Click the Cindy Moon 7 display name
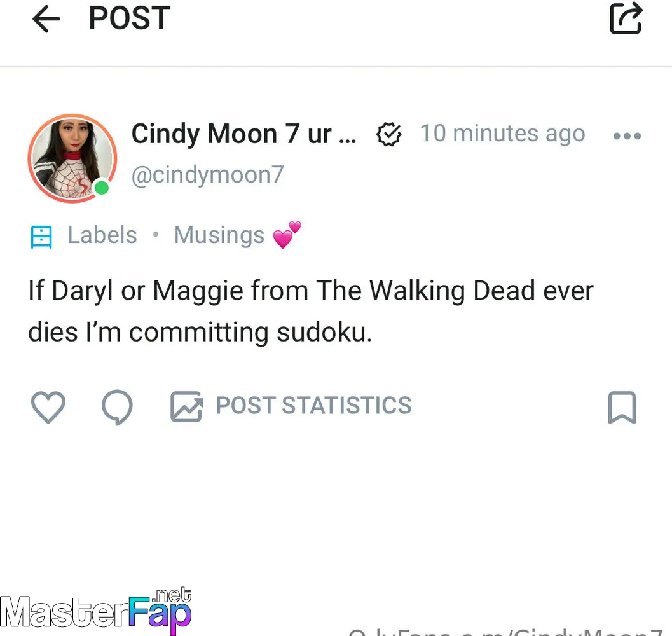 243,134
